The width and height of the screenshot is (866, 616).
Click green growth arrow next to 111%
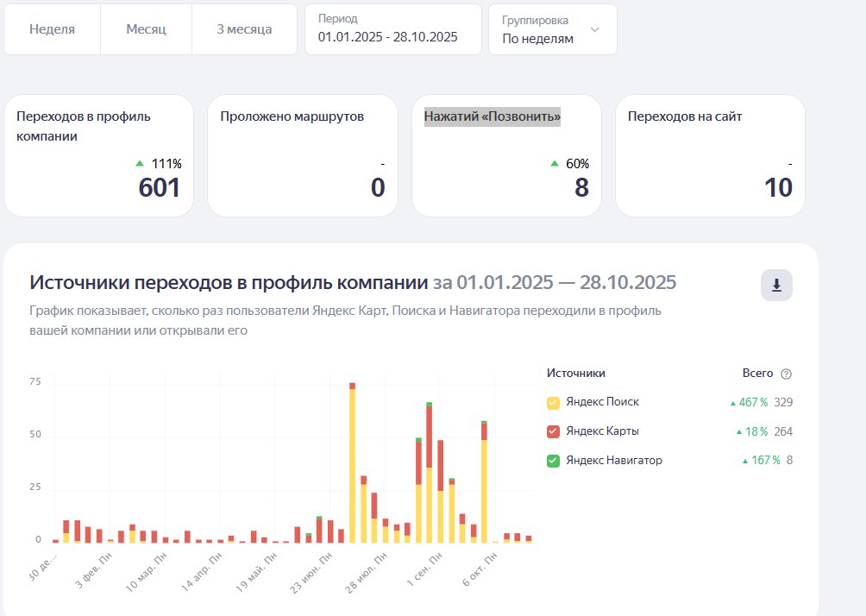click(x=140, y=163)
